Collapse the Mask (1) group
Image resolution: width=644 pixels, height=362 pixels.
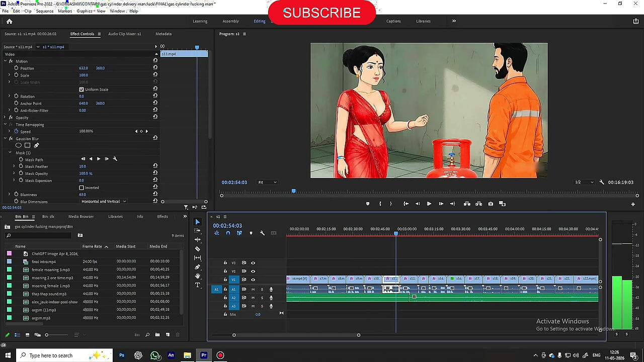coord(10,152)
